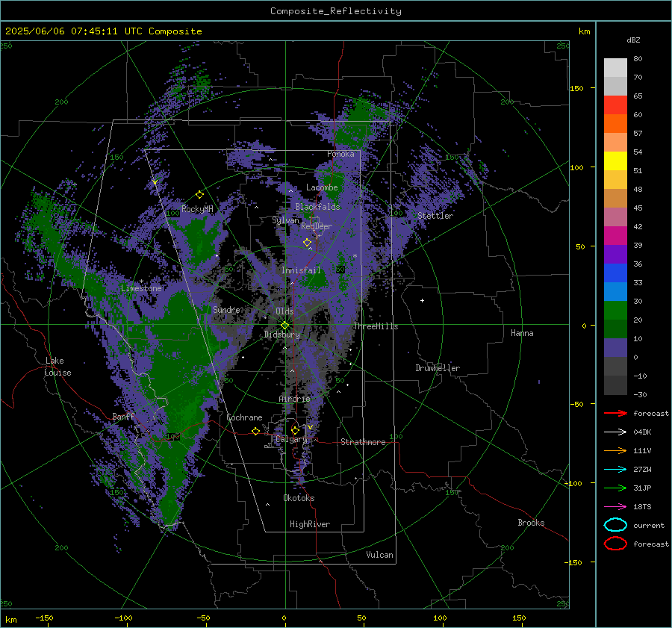Click the dBZ legend heading
This screenshot has width=672, height=628.
coord(633,40)
